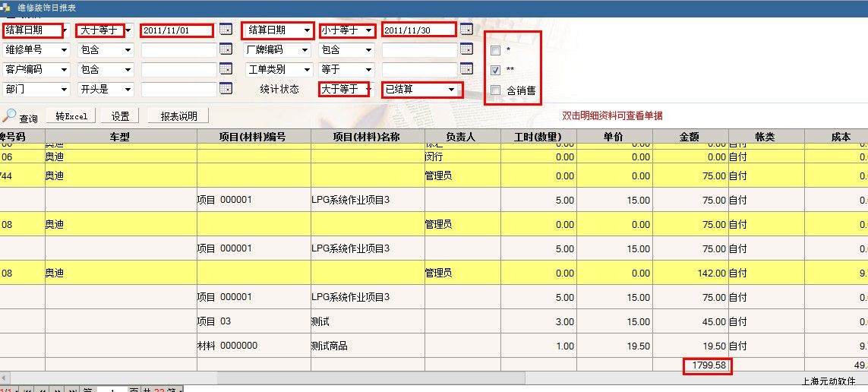Viewport: 868px width, 392px height.
Task: Open calendar picker beside 2011/11/30 date
Action: [x=466, y=30]
